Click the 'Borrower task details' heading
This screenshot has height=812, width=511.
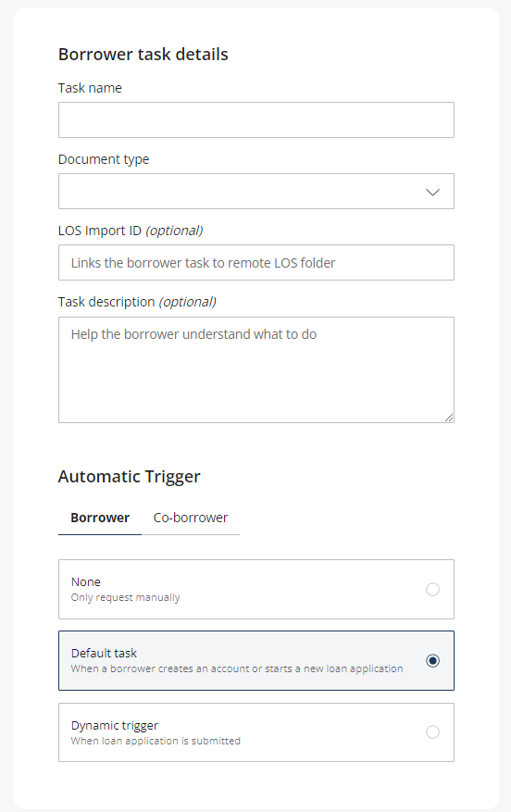[x=143, y=55]
